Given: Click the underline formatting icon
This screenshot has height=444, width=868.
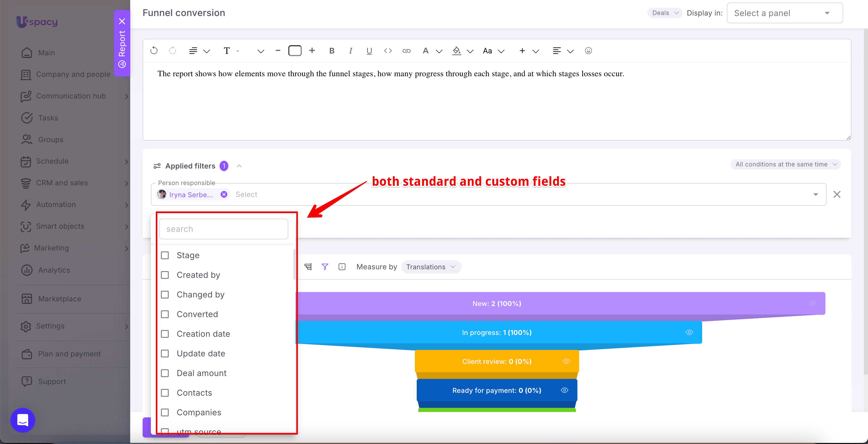Looking at the screenshot, I should [369, 51].
